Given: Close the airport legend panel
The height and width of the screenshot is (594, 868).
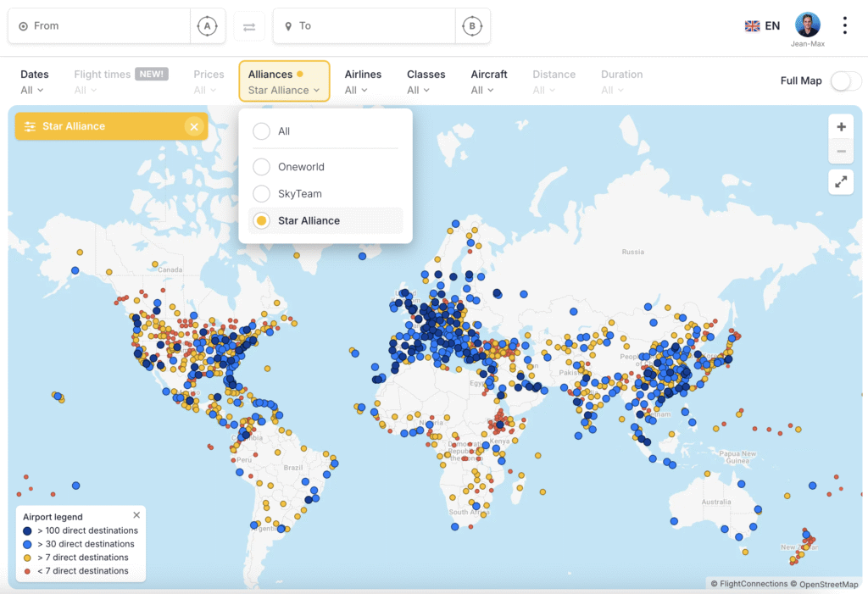Looking at the screenshot, I should (x=136, y=515).
